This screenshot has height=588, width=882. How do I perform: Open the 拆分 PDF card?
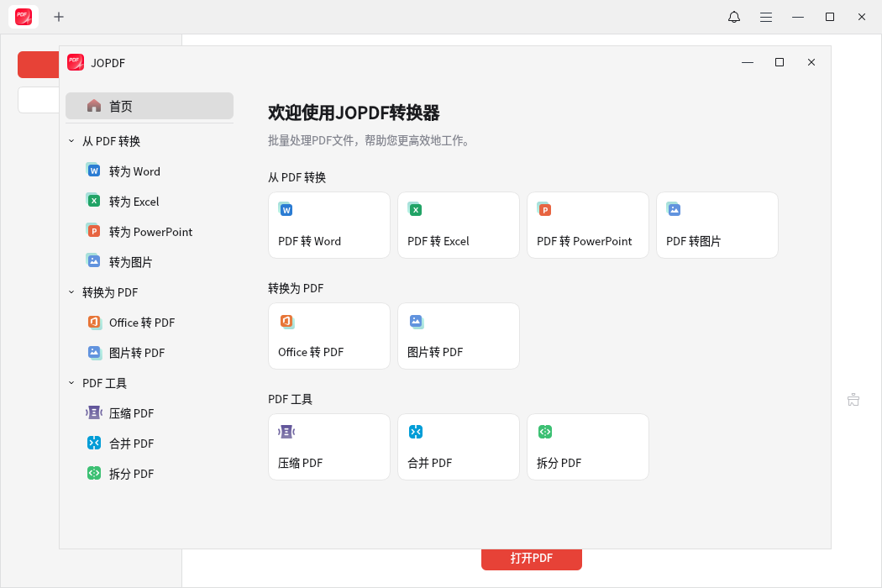click(x=588, y=447)
